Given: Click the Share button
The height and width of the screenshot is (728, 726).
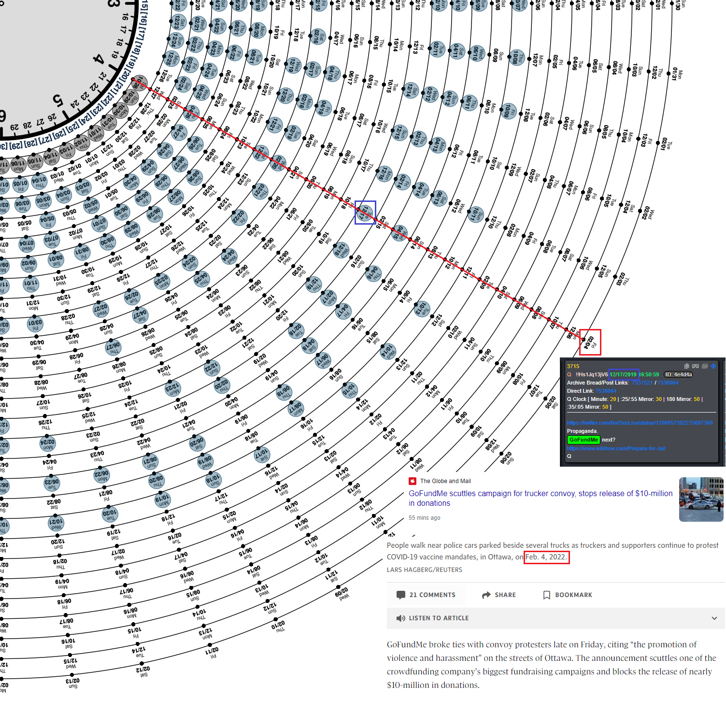Looking at the screenshot, I should [499, 595].
